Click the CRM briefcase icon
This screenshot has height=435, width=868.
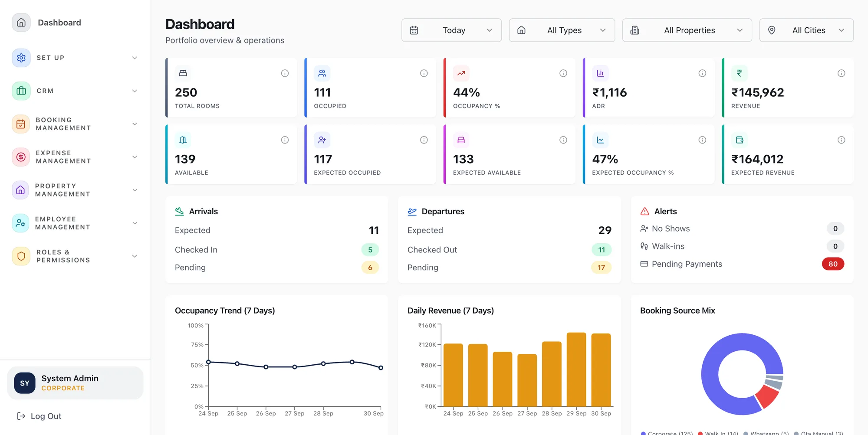[21, 91]
